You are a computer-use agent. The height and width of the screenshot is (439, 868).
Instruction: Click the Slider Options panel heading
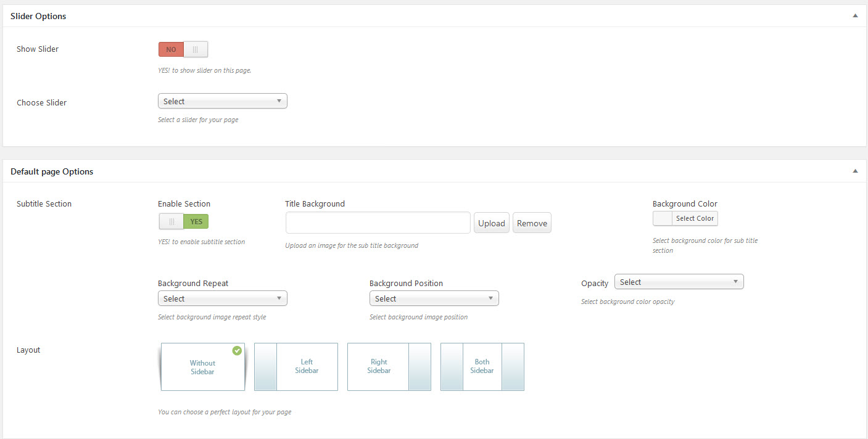click(x=38, y=16)
